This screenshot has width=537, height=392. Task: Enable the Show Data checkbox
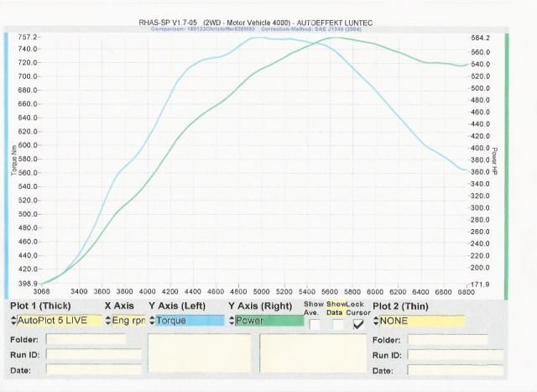pos(336,324)
